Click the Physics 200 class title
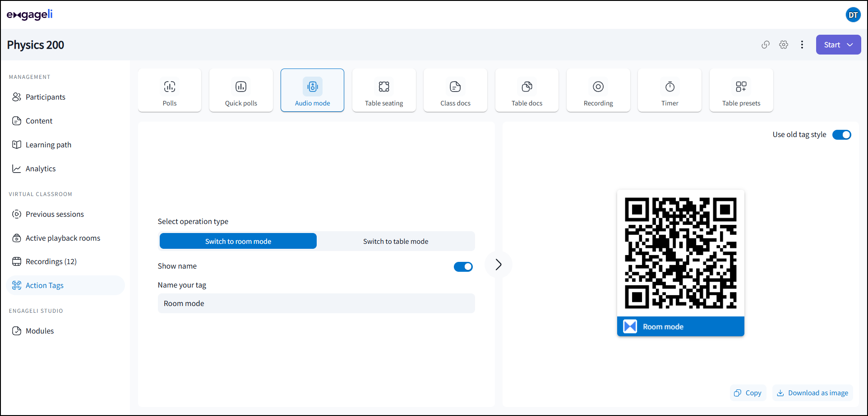Image resolution: width=868 pixels, height=416 pixels. pos(36,45)
